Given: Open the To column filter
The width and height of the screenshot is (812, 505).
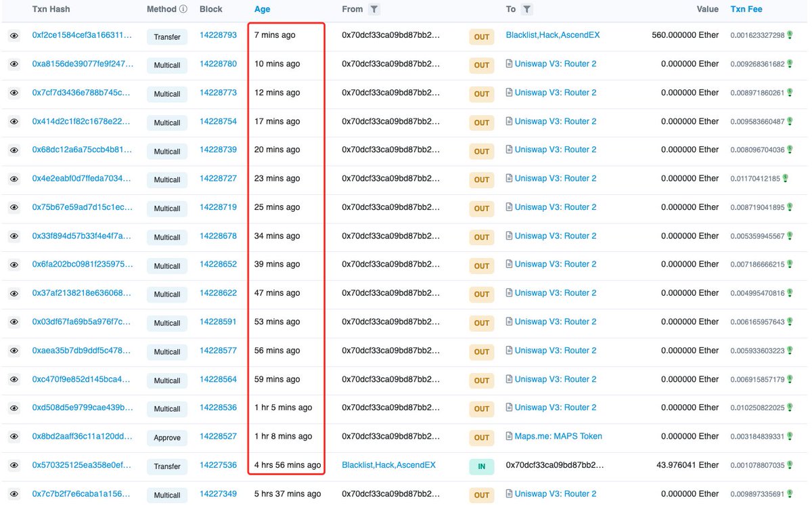Looking at the screenshot, I should click(526, 9).
